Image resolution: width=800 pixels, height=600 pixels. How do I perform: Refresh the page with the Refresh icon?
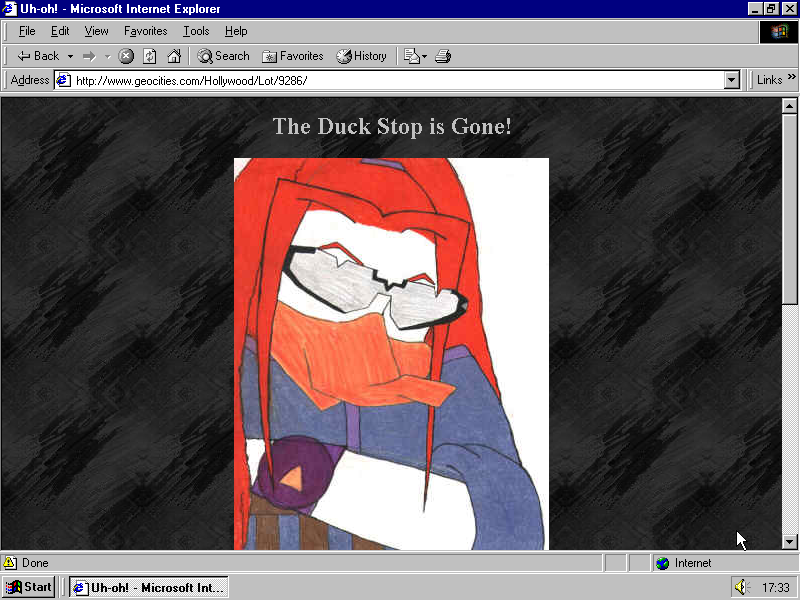click(149, 56)
